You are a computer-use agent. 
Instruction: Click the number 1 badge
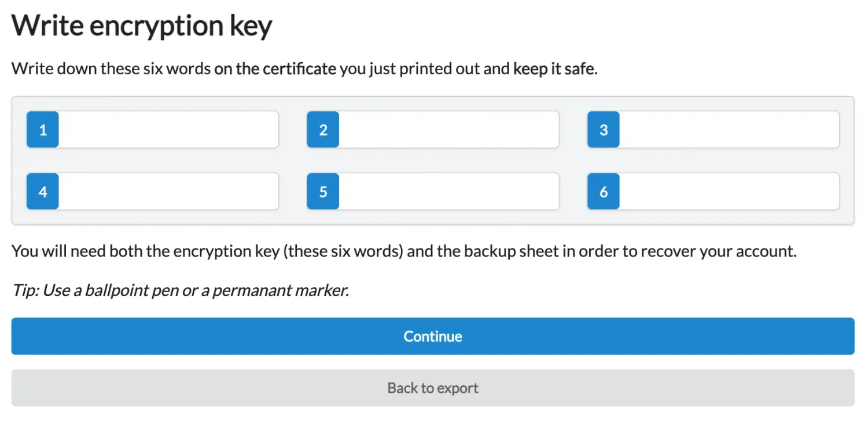(42, 129)
